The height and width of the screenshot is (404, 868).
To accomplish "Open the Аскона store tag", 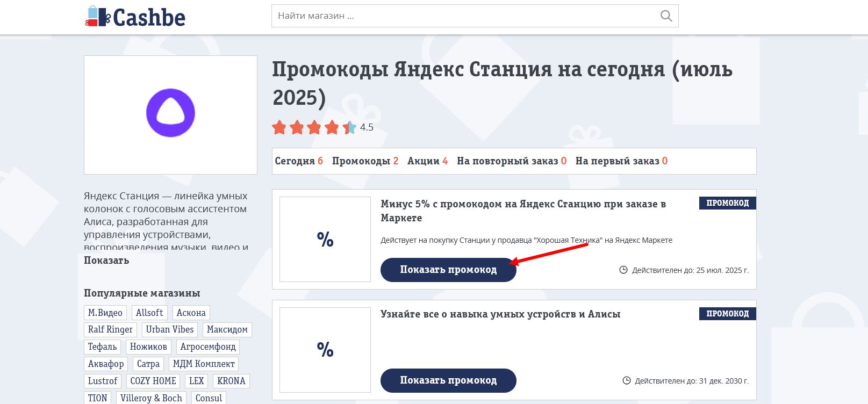I will click(x=191, y=313).
